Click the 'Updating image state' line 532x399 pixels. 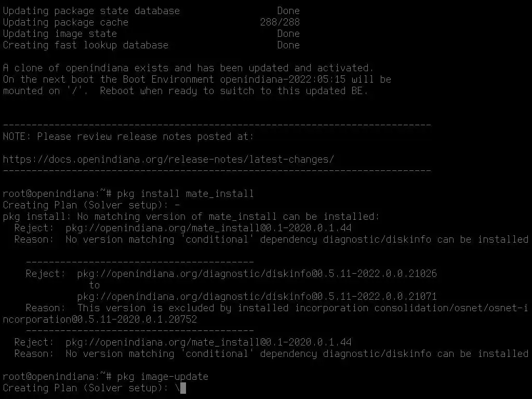[x=60, y=34]
